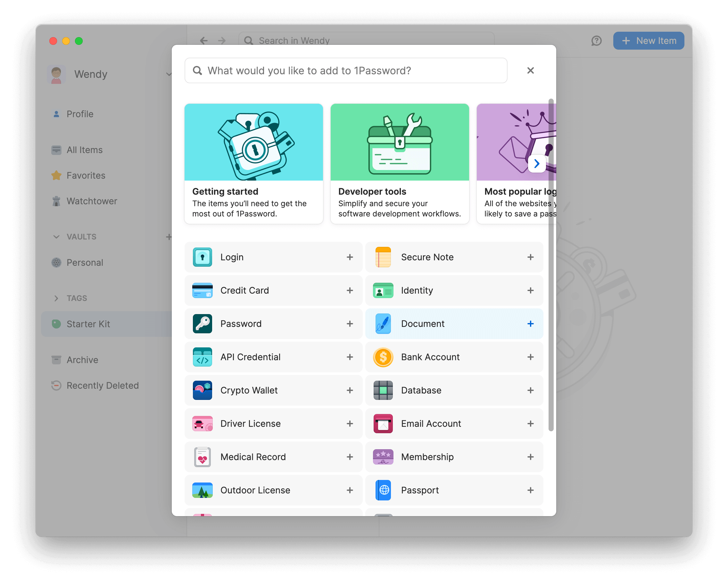Viewport: 728px width, 584px height.
Task: Add a new Identity via plus
Action: tap(531, 290)
